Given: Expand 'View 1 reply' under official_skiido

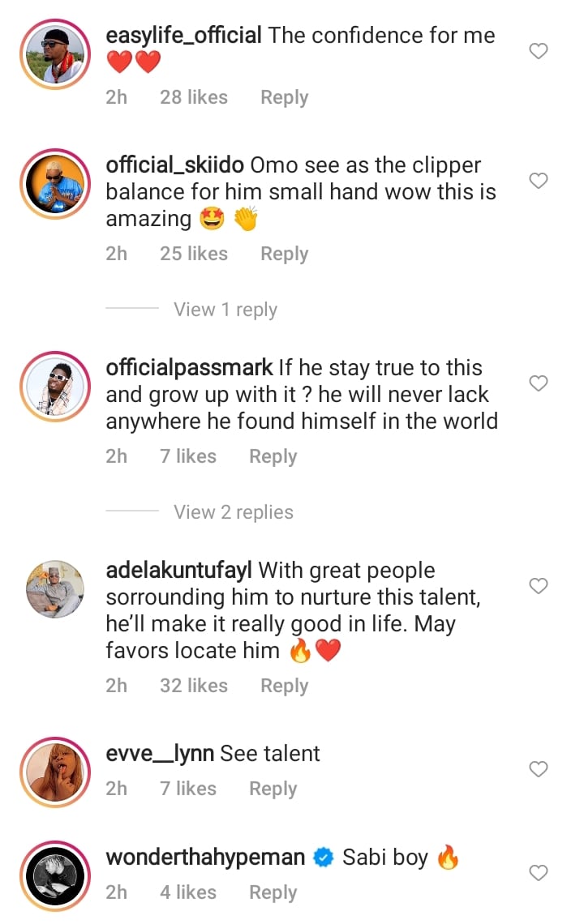Looking at the screenshot, I should (225, 310).
